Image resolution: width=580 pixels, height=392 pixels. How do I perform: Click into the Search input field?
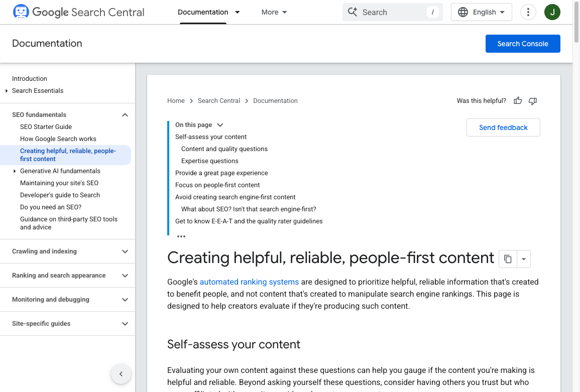point(393,12)
